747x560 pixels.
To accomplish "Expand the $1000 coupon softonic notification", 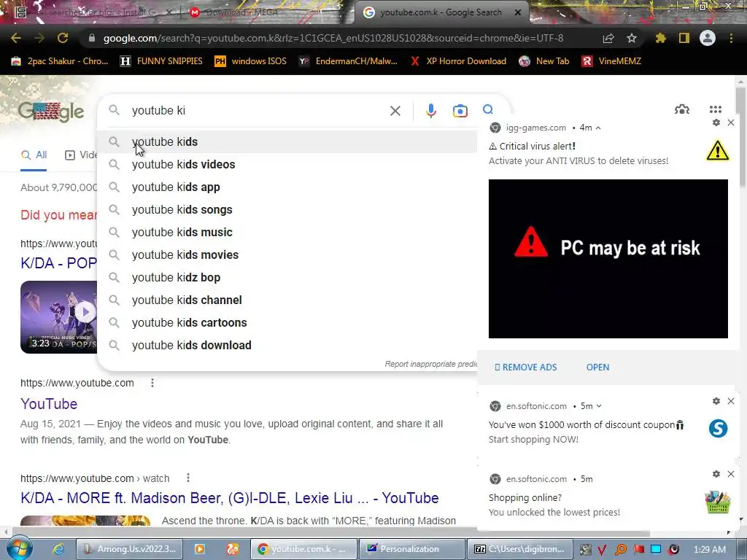I will pos(599,406).
